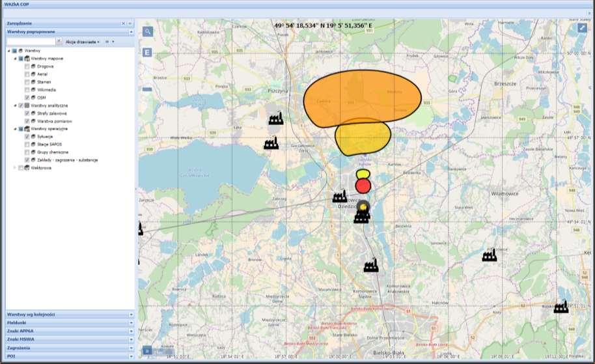Expand the POI panel arrow
The width and height of the screenshot is (595, 364).
(x=131, y=356)
